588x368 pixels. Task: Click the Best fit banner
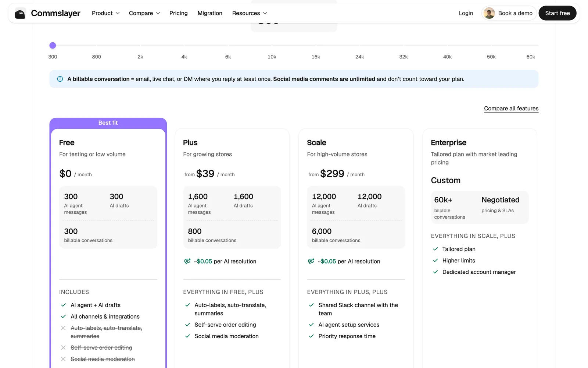tap(108, 123)
